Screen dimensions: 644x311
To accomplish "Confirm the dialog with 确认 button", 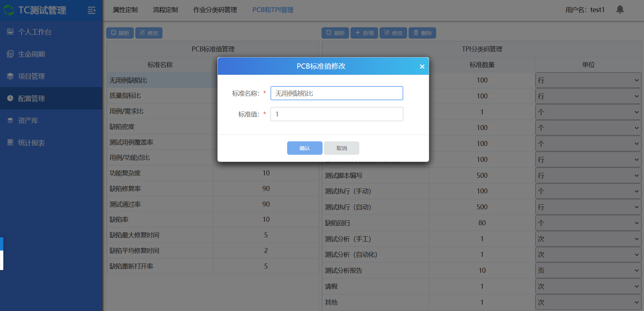I will [304, 148].
